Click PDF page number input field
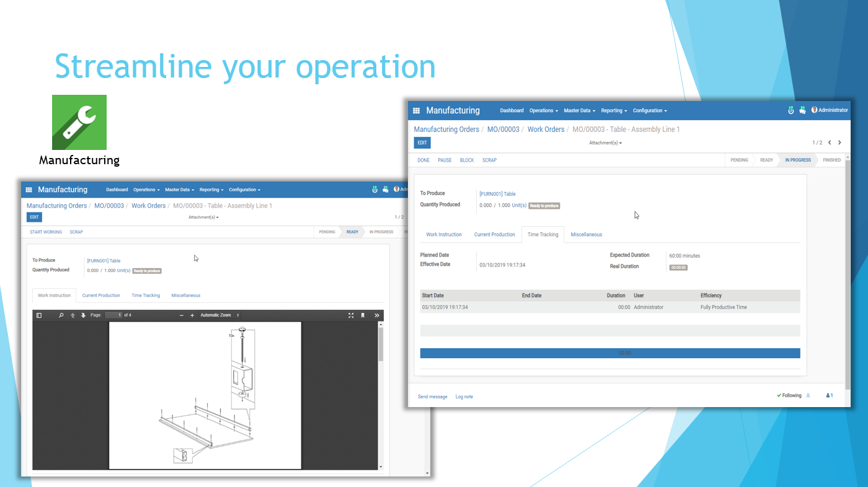The width and height of the screenshot is (868, 487). coord(113,315)
